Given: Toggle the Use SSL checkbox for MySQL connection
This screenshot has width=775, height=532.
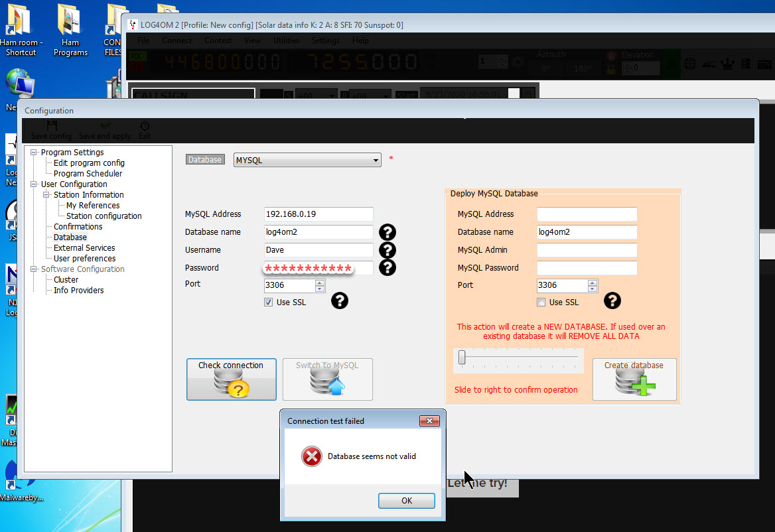Looking at the screenshot, I should 268,302.
